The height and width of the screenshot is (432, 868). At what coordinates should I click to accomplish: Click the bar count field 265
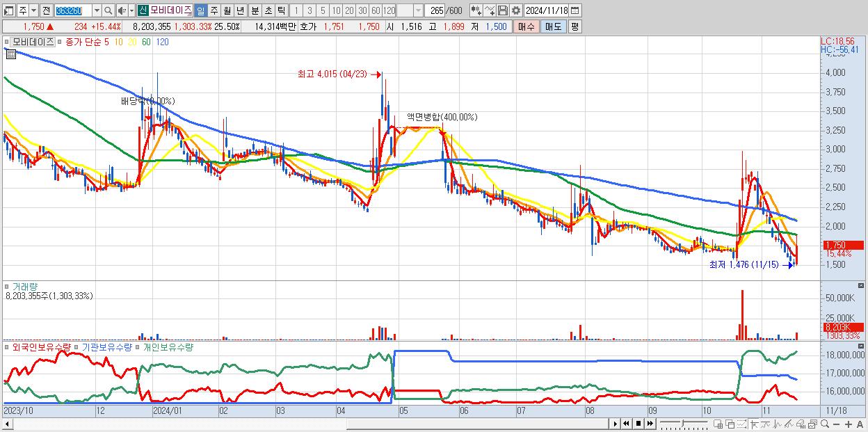pos(435,10)
